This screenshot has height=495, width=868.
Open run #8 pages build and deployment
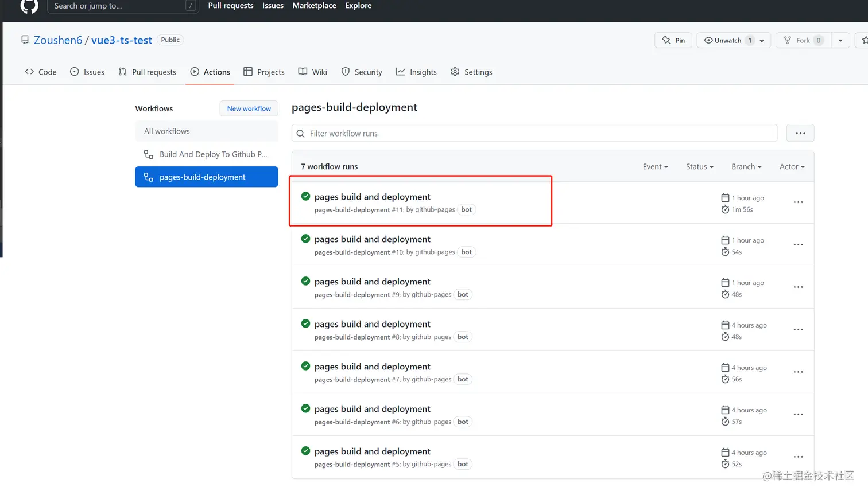(x=373, y=324)
